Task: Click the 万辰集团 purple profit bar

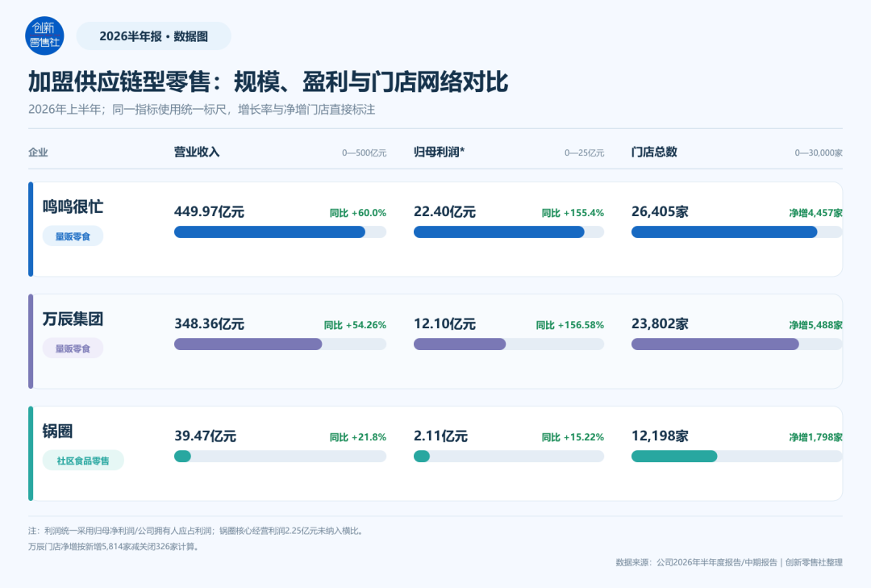Action: pyautogui.click(x=460, y=344)
